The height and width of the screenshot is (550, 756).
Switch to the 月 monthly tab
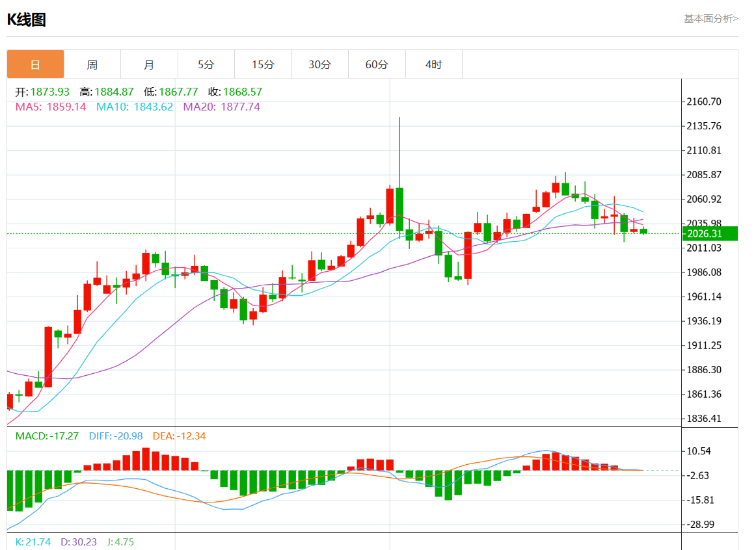149,64
